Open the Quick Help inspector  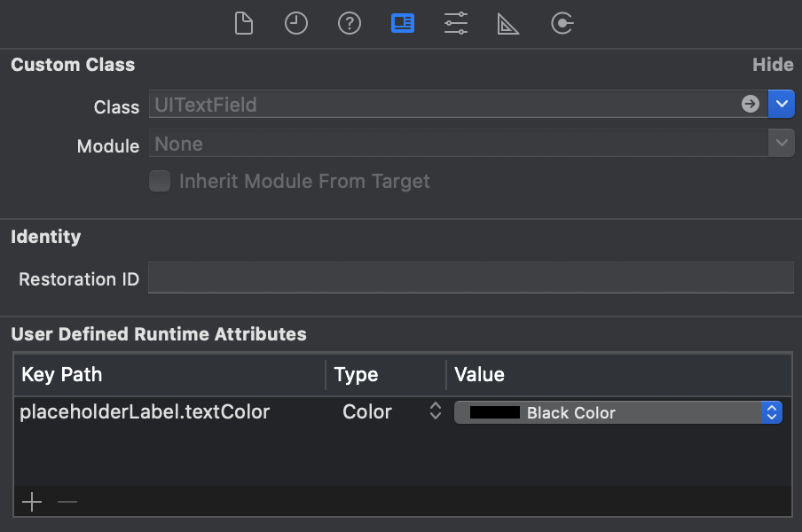click(350, 23)
